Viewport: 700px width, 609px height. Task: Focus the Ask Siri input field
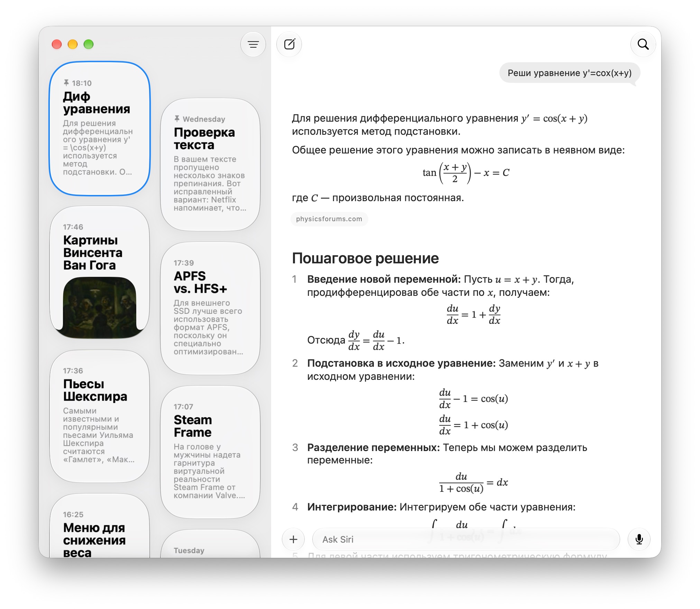click(466, 539)
